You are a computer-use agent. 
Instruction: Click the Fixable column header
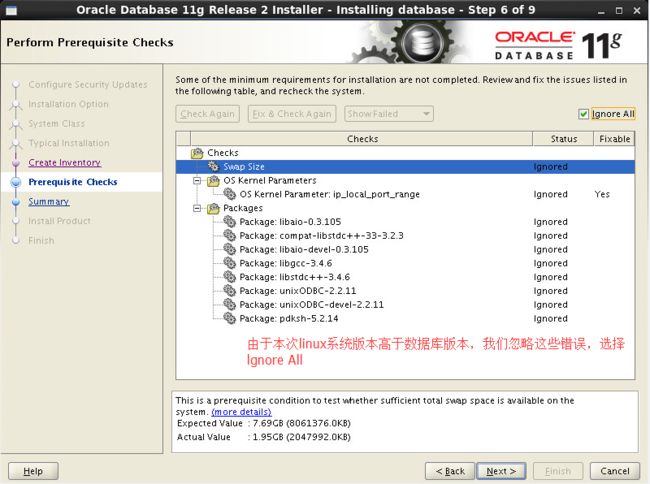[614, 139]
